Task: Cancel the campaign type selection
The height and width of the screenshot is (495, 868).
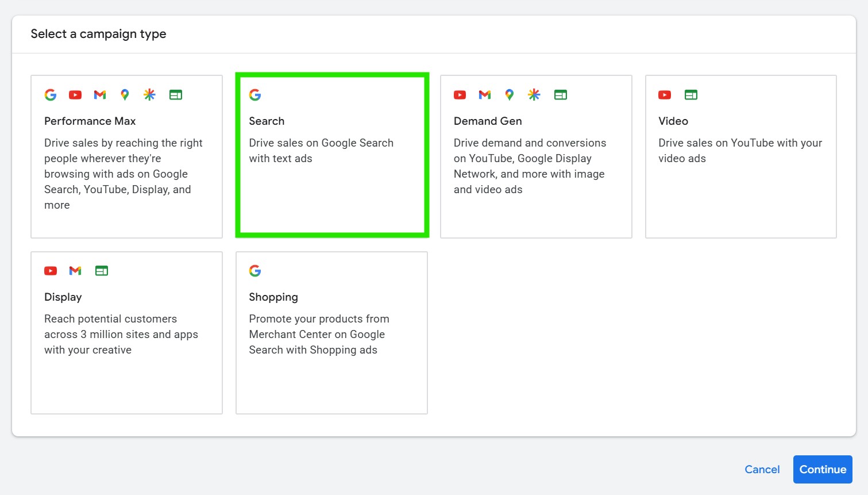Action: pyautogui.click(x=762, y=470)
